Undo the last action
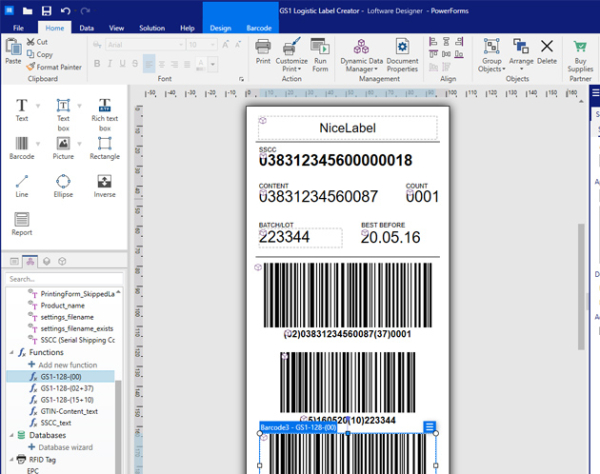This screenshot has height=474, width=600. pos(65,11)
